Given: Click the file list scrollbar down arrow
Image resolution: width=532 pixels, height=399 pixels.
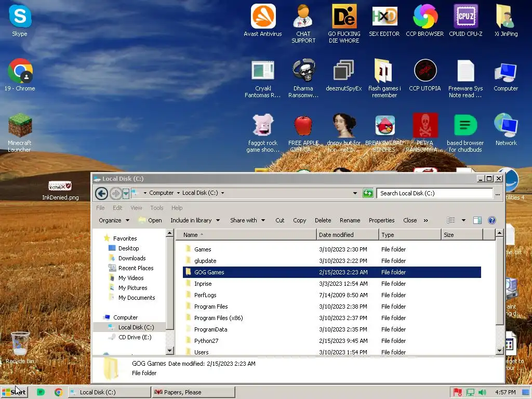Looking at the screenshot, I should (499, 351).
